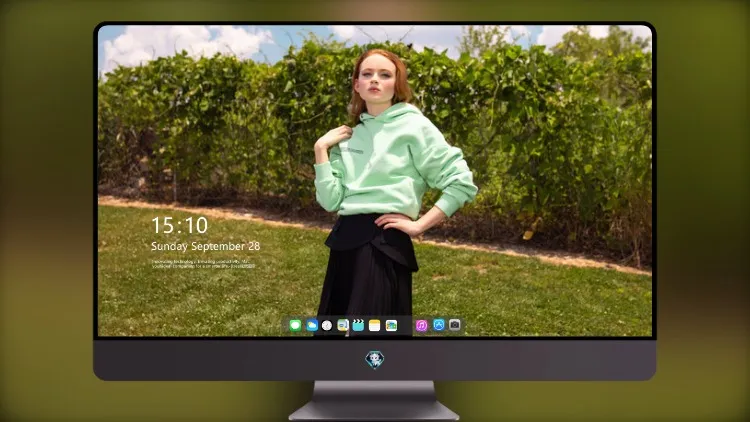Open the Weather app in dock
The height and width of the screenshot is (422, 750).
(311, 326)
